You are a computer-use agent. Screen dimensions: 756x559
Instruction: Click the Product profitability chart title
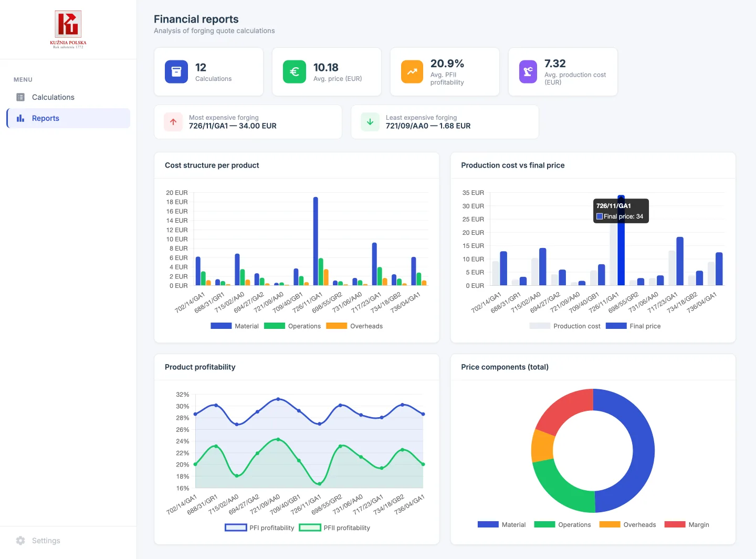point(200,367)
